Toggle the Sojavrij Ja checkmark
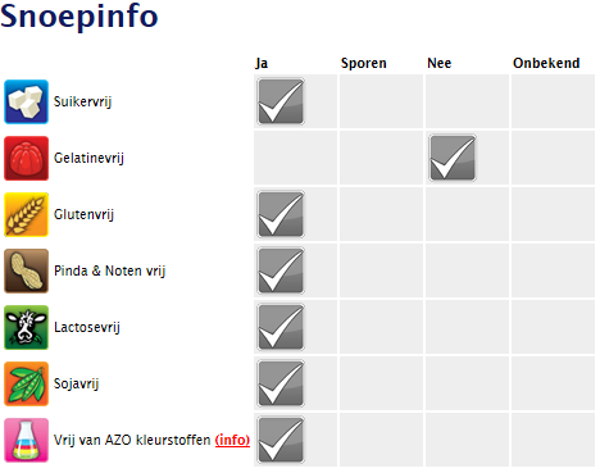 pos(280,383)
